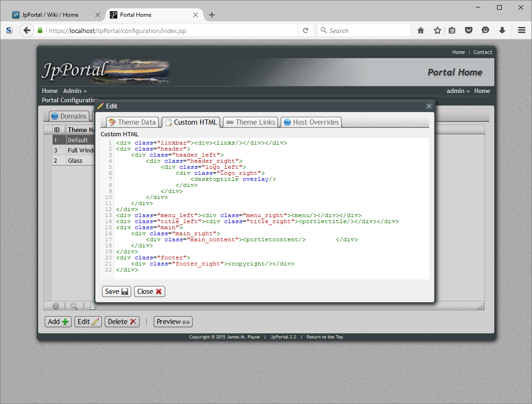The image size is (532, 404).
Task: Save the Custom HTML changes
Action: coord(116,291)
